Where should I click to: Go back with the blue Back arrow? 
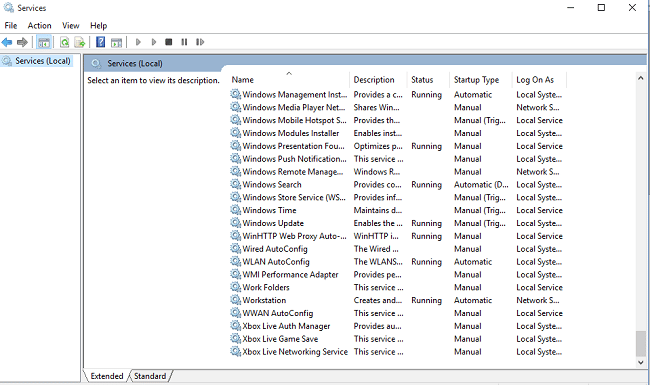7,42
